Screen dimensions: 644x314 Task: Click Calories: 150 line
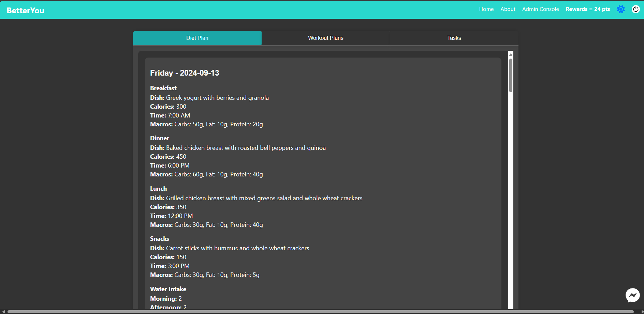coord(168,257)
